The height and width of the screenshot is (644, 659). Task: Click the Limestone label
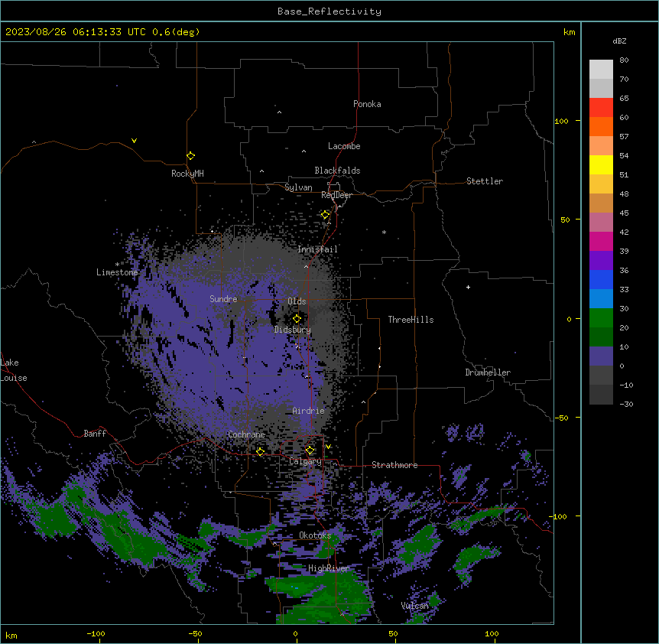point(117,272)
